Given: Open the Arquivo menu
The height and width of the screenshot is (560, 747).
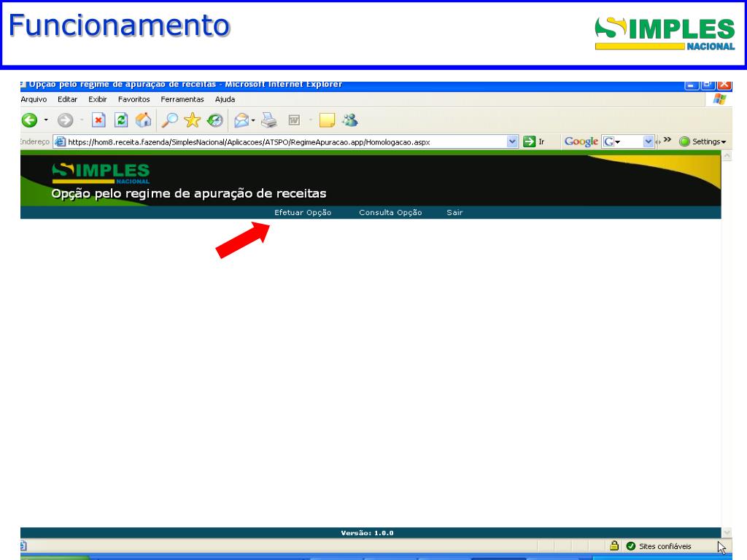Looking at the screenshot, I should (34, 99).
